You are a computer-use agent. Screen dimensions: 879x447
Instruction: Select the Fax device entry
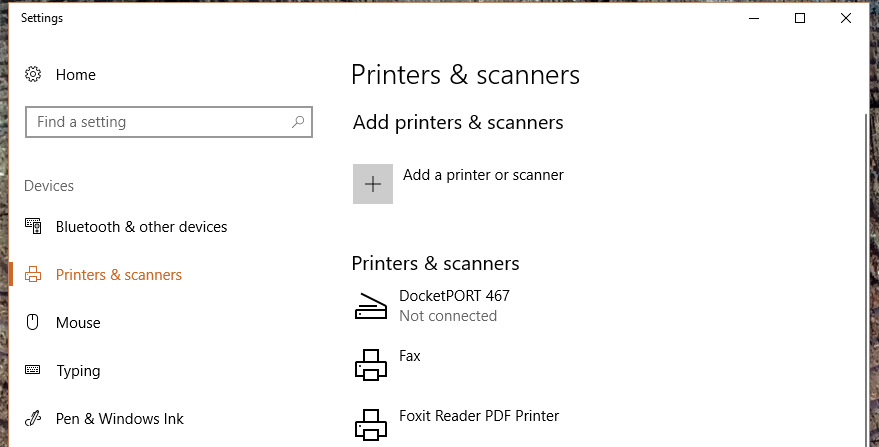[409, 356]
